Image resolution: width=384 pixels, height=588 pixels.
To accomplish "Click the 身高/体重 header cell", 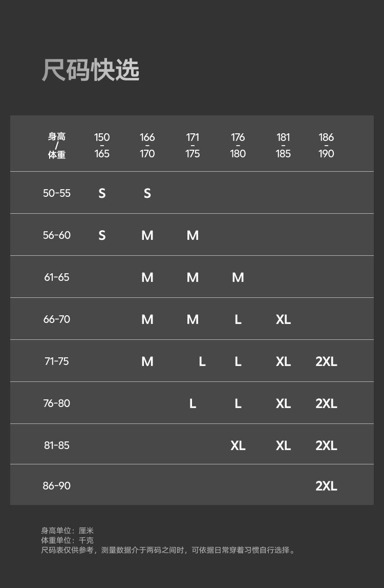I will (57, 146).
